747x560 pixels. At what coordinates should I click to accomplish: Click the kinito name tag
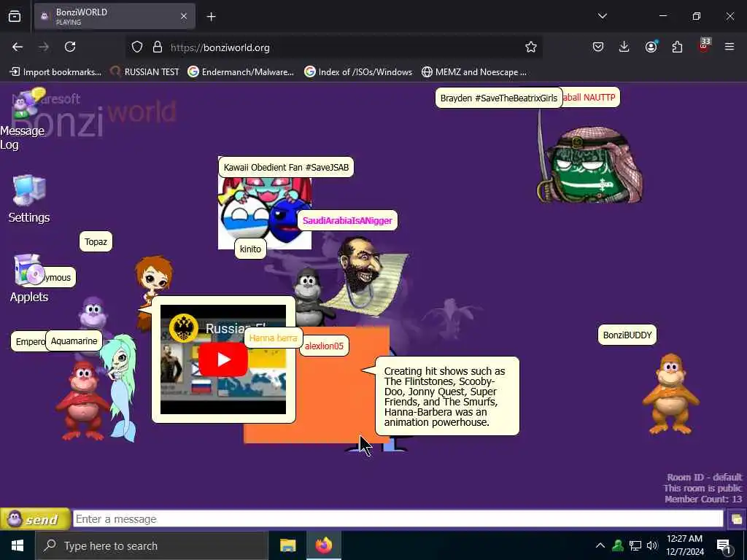click(x=250, y=249)
